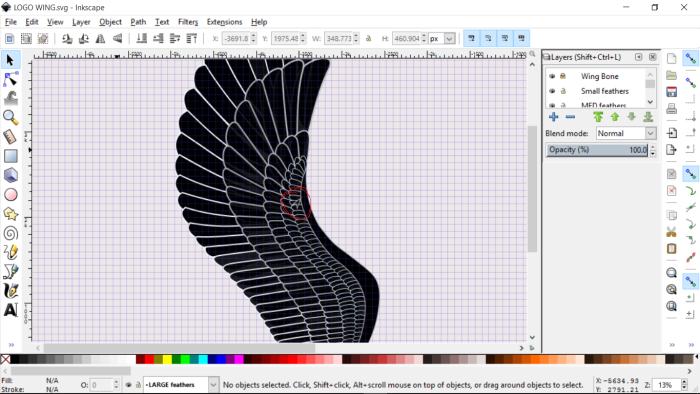This screenshot has height=394, width=700.
Task: Open the Path menu
Action: [x=138, y=22]
